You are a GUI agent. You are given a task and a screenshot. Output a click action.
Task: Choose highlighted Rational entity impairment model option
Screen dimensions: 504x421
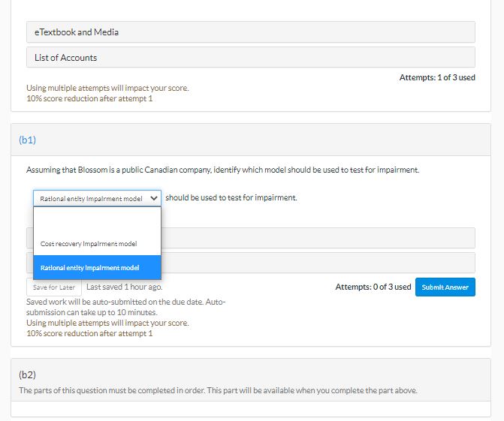coord(90,268)
